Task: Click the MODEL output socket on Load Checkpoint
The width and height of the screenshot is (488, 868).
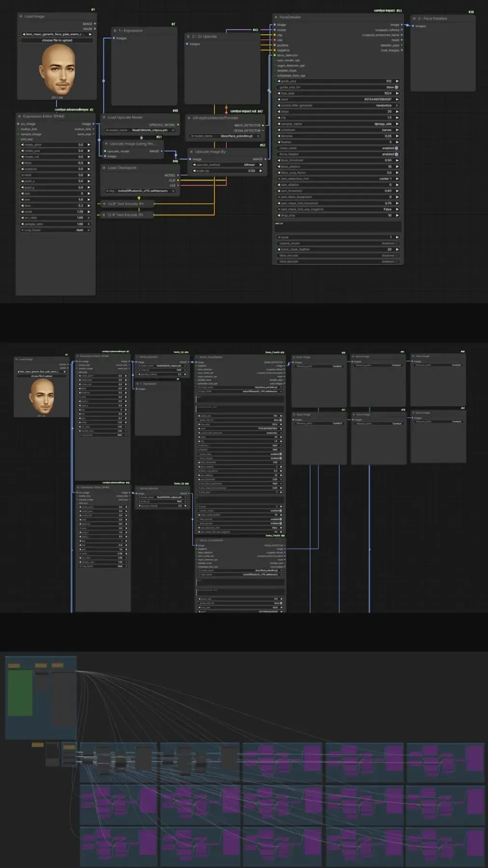Action: coord(178,175)
